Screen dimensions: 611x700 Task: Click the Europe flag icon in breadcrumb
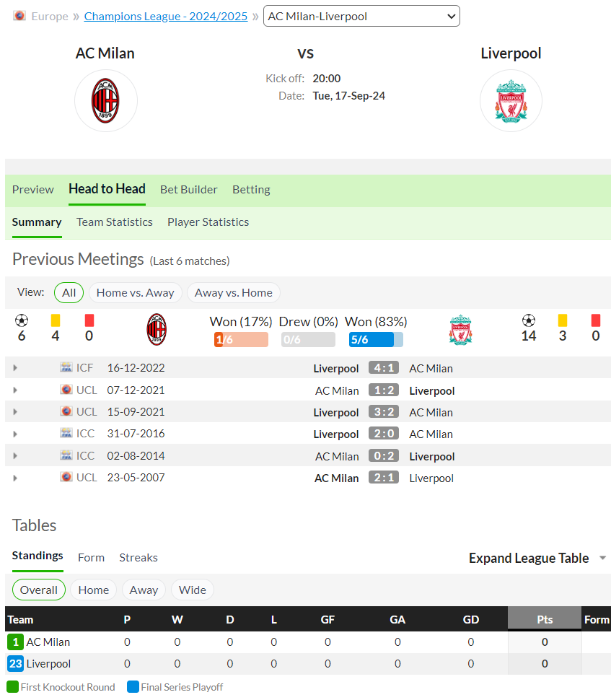point(19,16)
